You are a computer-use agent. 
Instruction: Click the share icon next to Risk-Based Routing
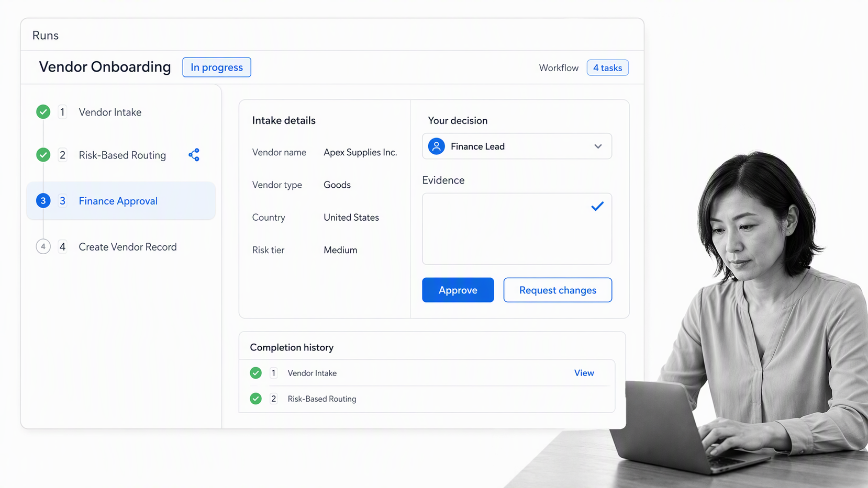click(194, 155)
